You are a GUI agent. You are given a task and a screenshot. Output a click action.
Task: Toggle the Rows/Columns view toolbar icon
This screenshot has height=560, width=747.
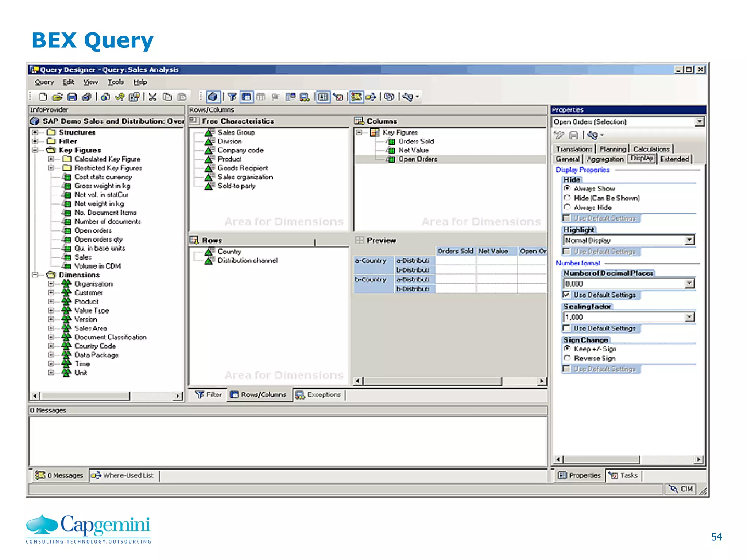coord(247,97)
